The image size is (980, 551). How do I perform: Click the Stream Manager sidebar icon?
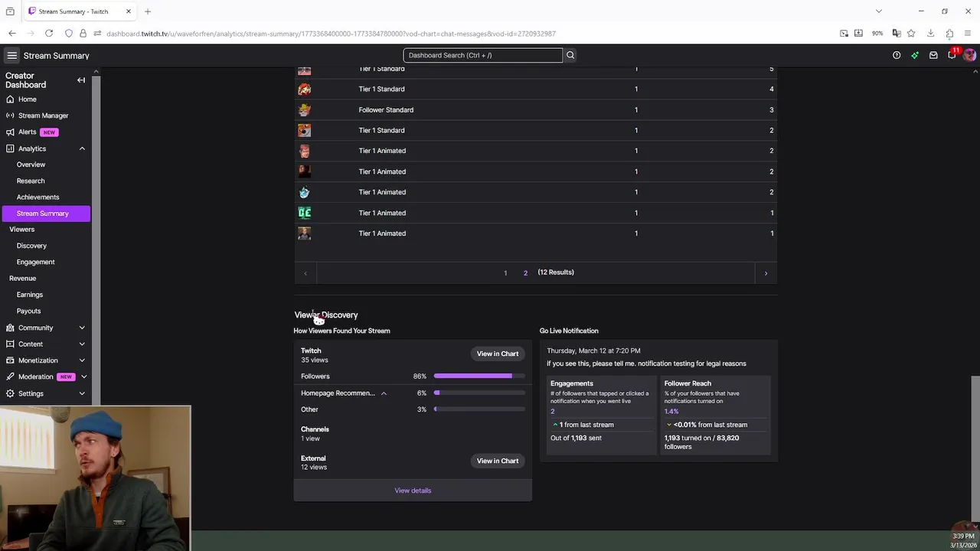point(10,116)
